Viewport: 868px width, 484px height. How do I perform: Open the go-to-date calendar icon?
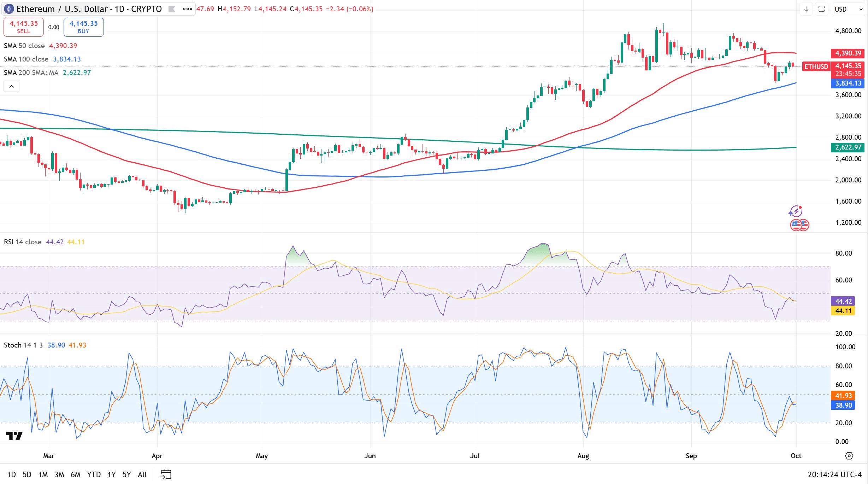[166, 474]
